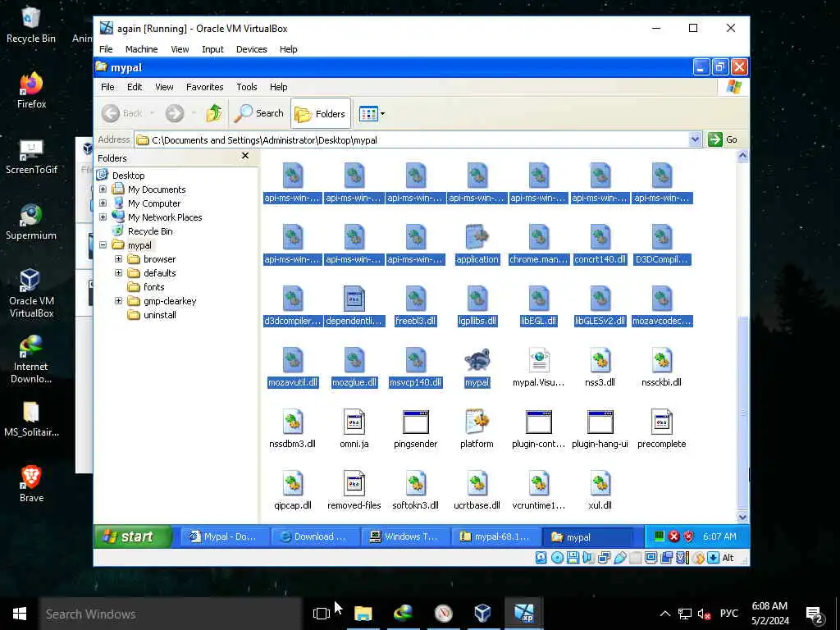
Task: Expand the gmp-clearkey folder node
Action: click(118, 300)
